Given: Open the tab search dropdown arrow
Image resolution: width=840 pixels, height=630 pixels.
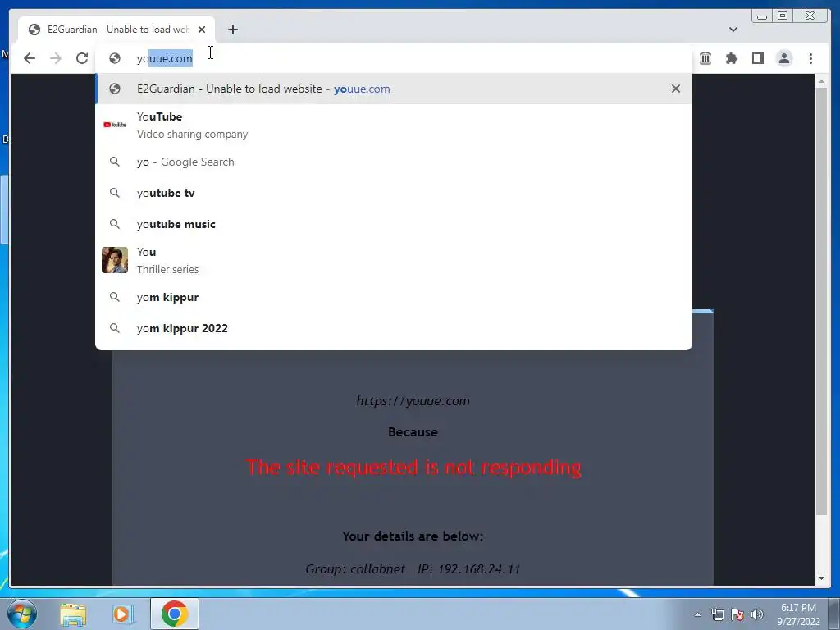Looking at the screenshot, I should tap(733, 30).
